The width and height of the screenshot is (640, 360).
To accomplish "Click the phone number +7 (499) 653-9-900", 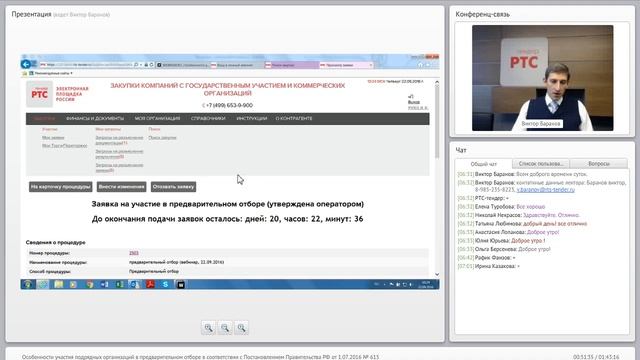I will [229, 105].
